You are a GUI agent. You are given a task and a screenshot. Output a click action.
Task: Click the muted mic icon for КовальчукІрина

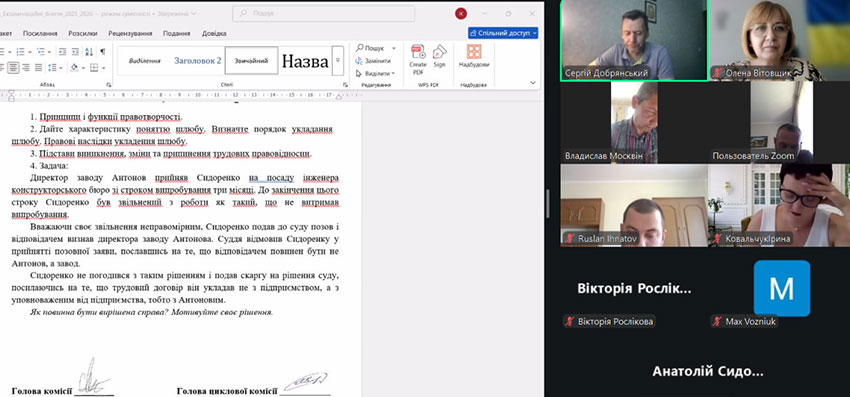pyautogui.click(x=717, y=239)
